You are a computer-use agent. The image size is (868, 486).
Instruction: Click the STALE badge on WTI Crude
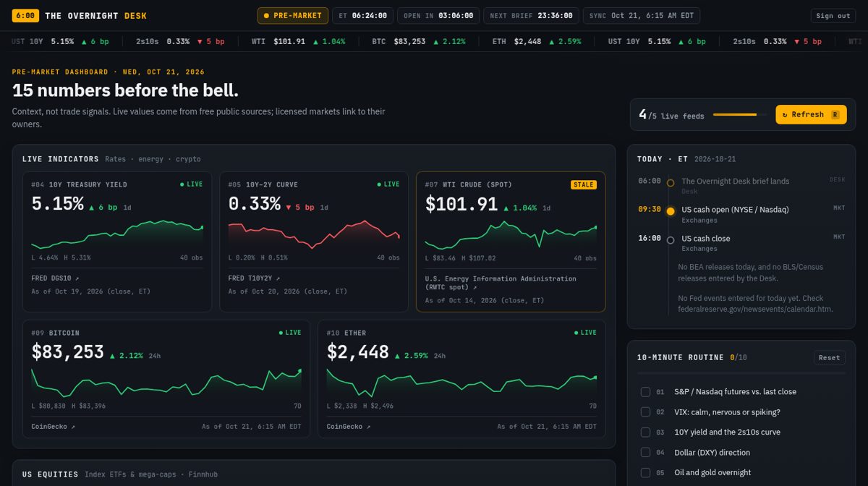(583, 184)
